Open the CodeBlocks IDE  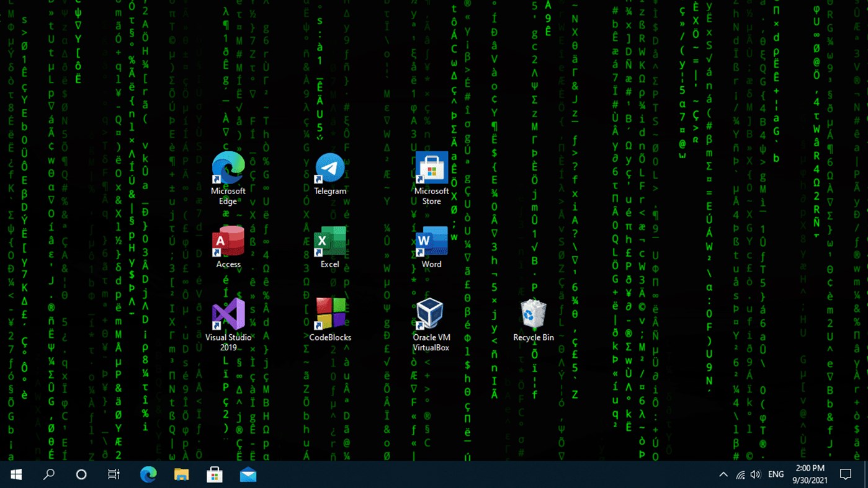click(329, 313)
